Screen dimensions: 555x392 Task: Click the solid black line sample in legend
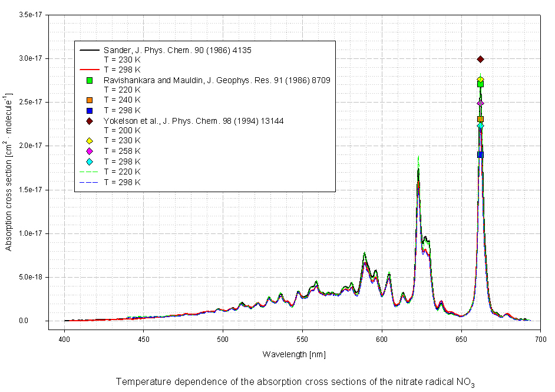tap(90, 50)
